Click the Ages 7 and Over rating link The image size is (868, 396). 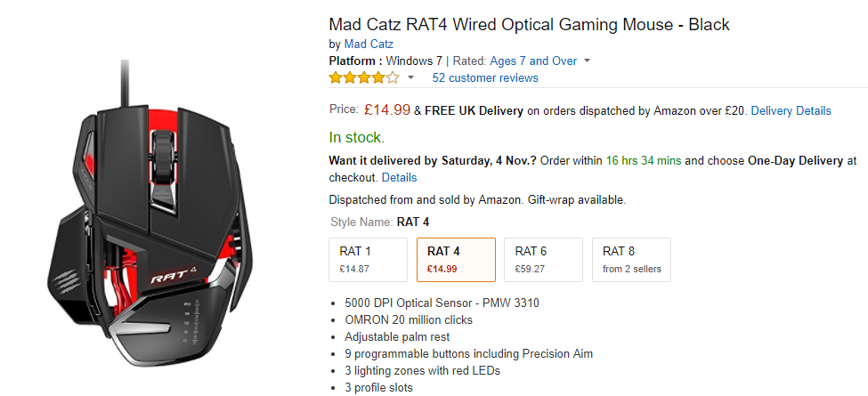(533, 61)
